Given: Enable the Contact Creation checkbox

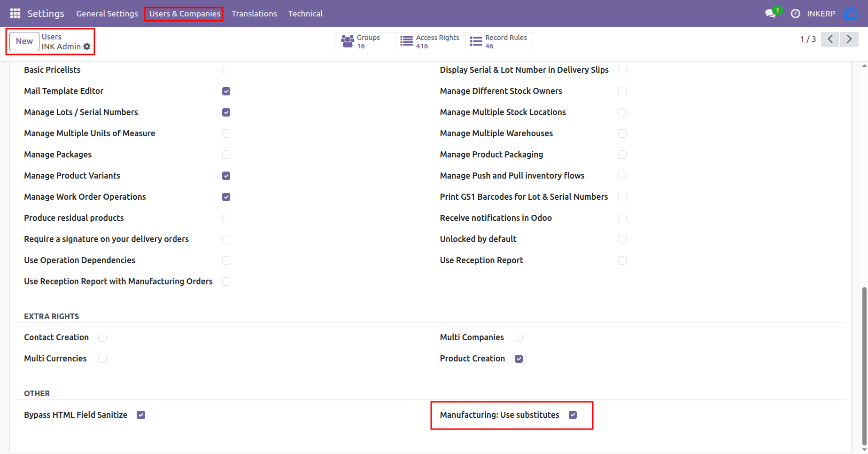Looking at the screenshot, I should click(x=102, y=337).
